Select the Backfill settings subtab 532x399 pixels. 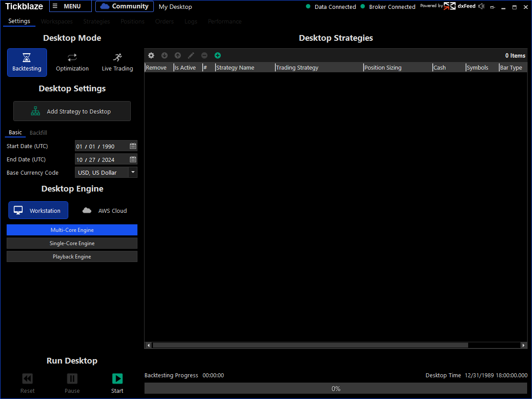click(x=38, y=133)
